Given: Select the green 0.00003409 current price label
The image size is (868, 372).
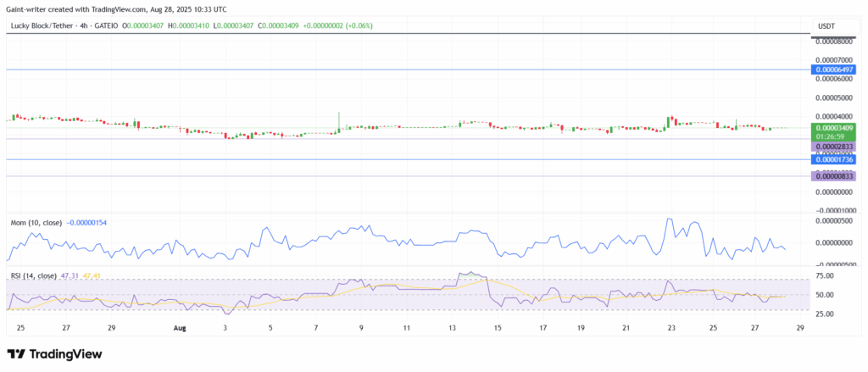Looking at the screenshot, I should 833,128.
